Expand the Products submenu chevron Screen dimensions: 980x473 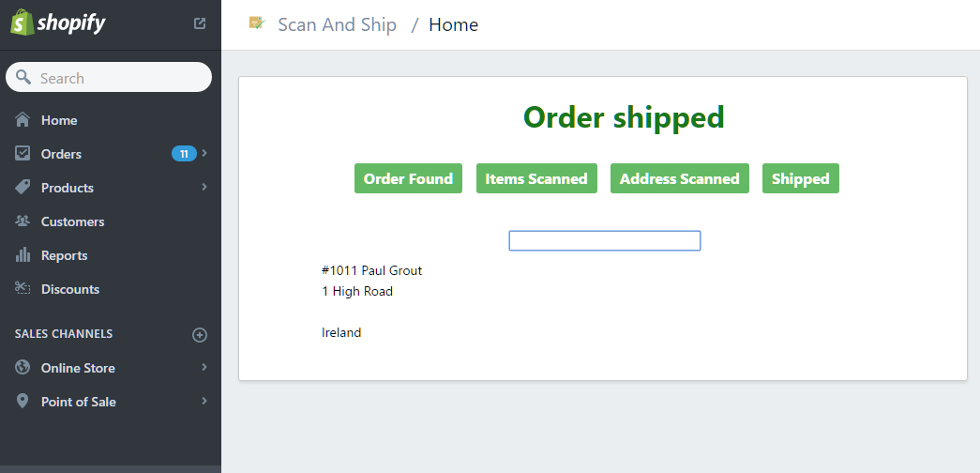click(x=204, y=187)
